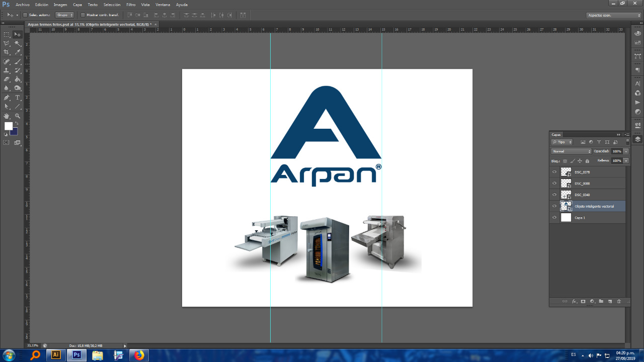The image size is (644, 362).
Task: Open the Capas panel flyout menu
Action: pyautogui.click(x=627, y=134)
